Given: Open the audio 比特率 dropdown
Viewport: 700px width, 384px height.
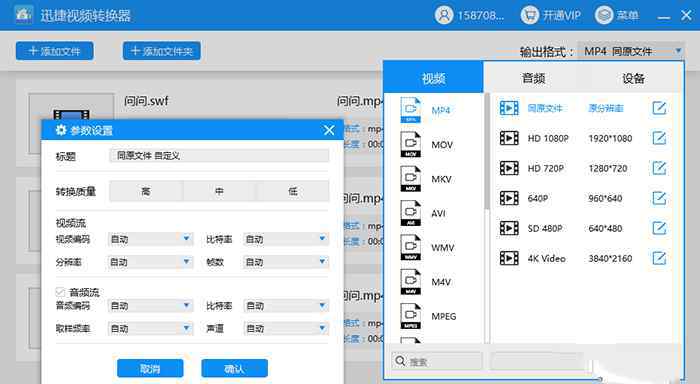Looking at the screenshot, I should pos(286,305).
